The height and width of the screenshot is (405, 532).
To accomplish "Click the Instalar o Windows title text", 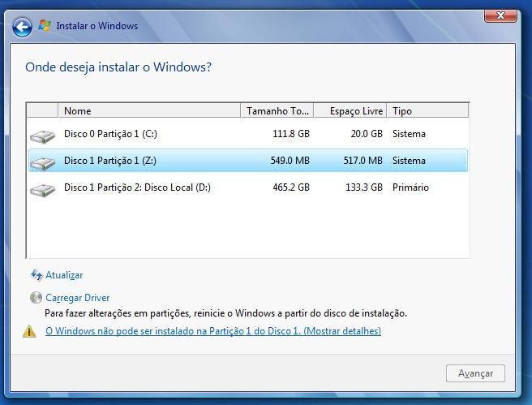I will pyautogui.click(x=97, y=26).
